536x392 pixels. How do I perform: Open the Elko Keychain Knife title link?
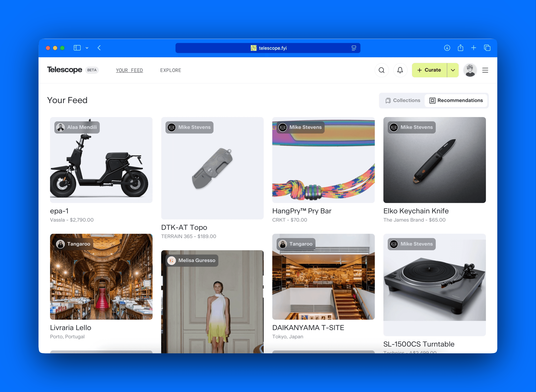point(416,211)
